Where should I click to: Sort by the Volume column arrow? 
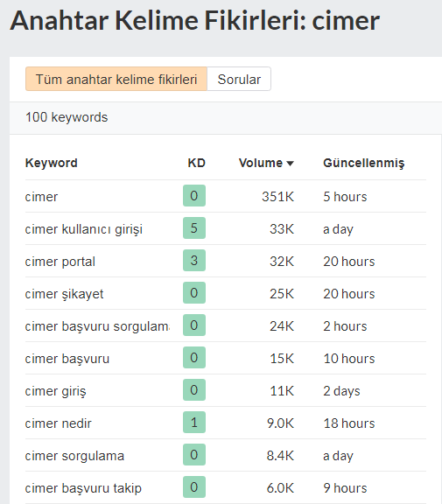coord(290,164)
